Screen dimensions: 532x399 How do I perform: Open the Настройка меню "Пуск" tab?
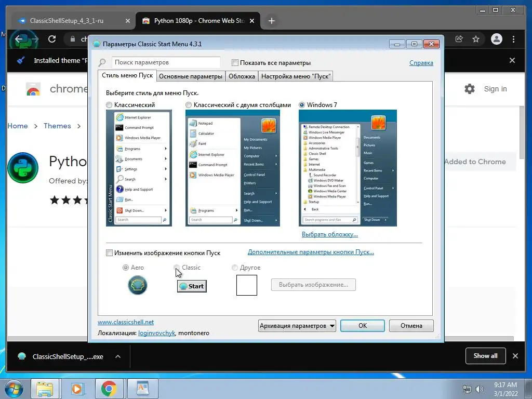coord(296,76)
